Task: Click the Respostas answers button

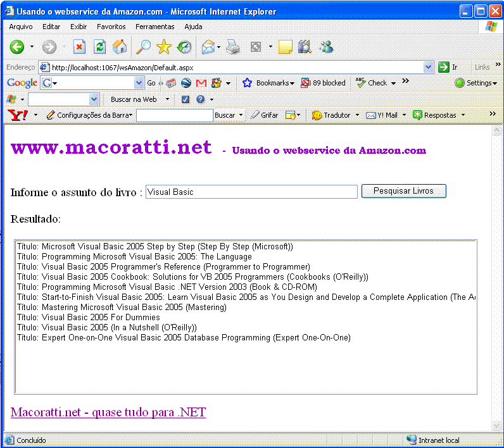Action: click(434, 115)
